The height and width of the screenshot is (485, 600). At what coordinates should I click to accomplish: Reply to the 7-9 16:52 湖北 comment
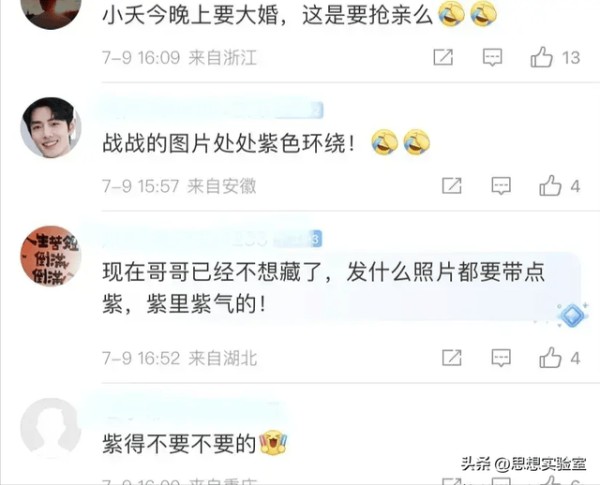pos(501,358)
